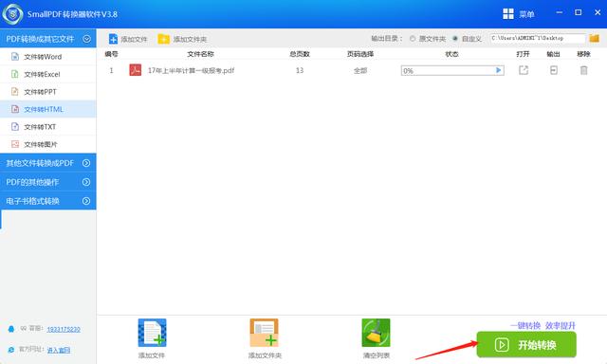Click QQ customer service number link
The width and height of the screenshot is (607, 364).
pos(64,329)
